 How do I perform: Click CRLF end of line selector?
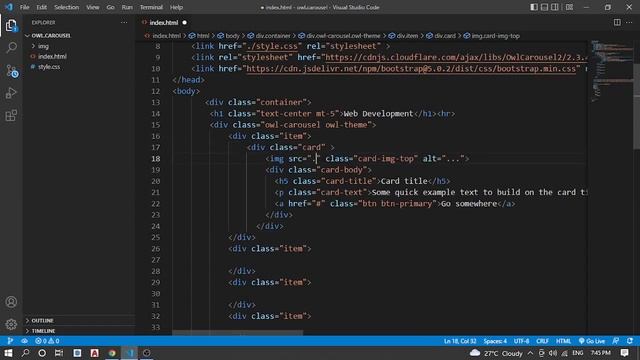[x=542, y=341]
